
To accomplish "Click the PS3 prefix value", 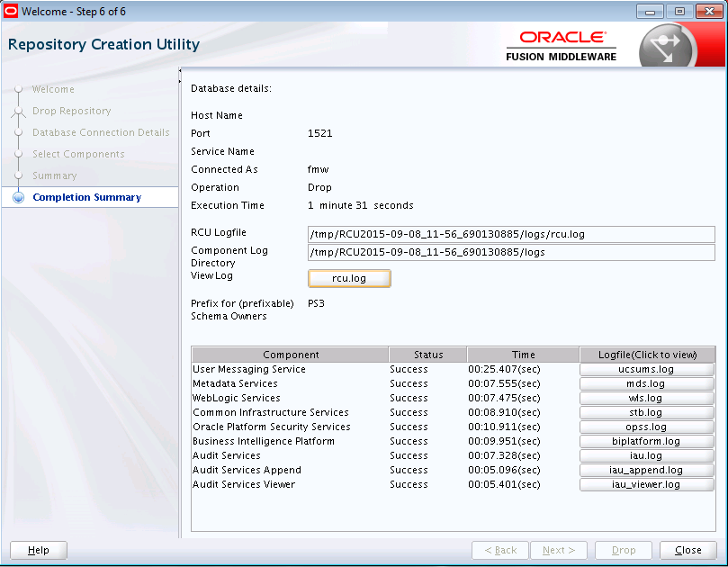I will 316,303.
